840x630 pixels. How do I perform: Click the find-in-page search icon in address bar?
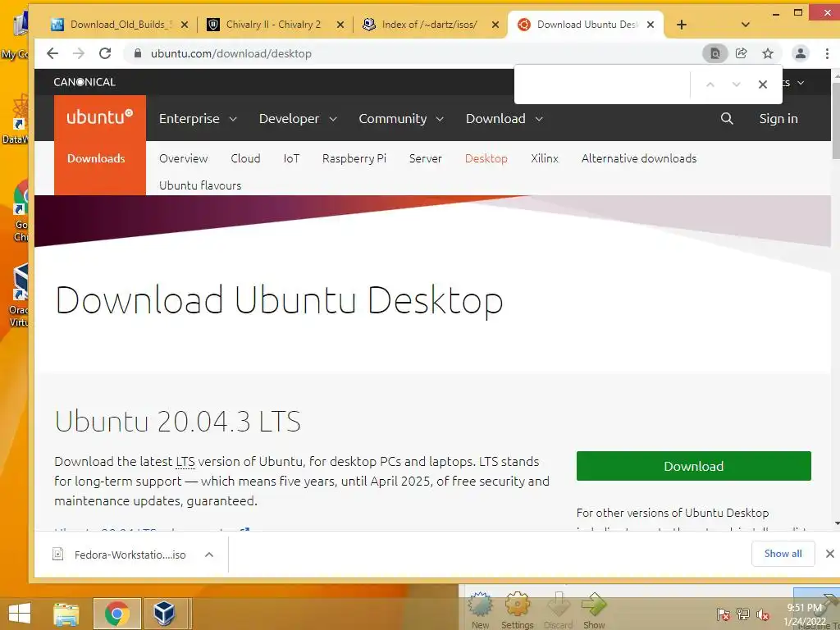(714, 53)
